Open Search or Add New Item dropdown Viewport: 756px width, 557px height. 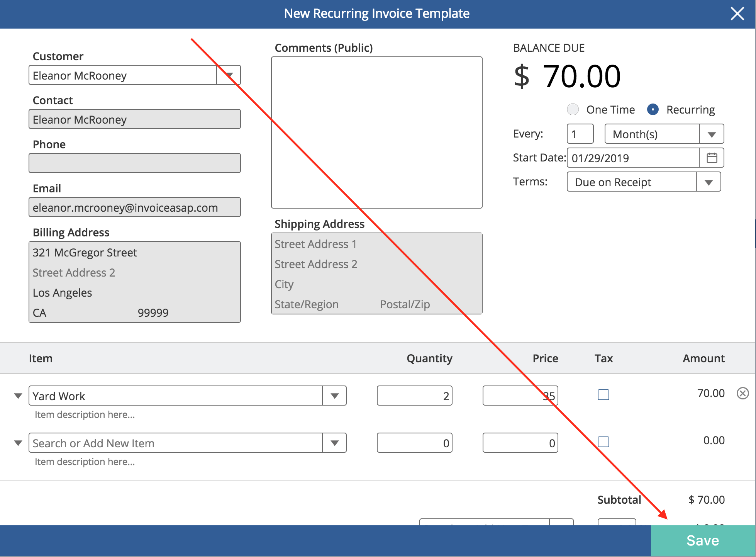[334, 443]
